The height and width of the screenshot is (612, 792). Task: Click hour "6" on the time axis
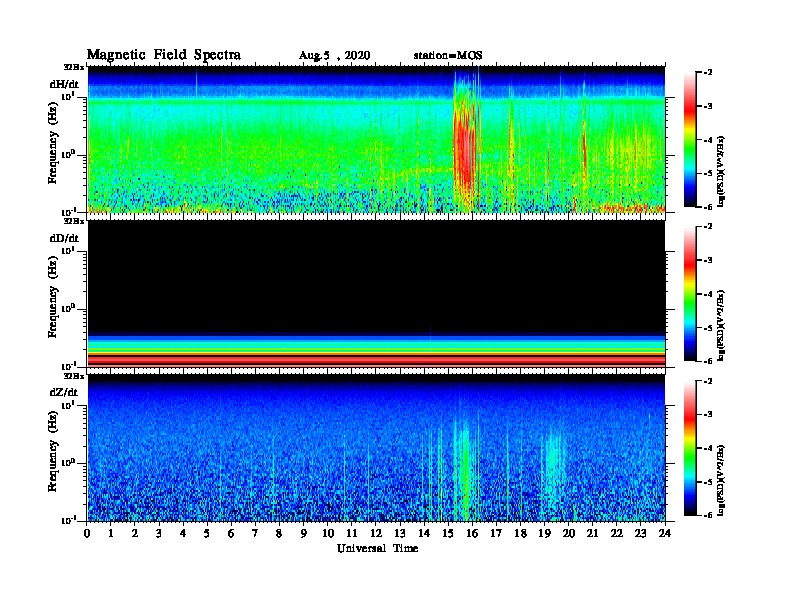tap(231, 533)
